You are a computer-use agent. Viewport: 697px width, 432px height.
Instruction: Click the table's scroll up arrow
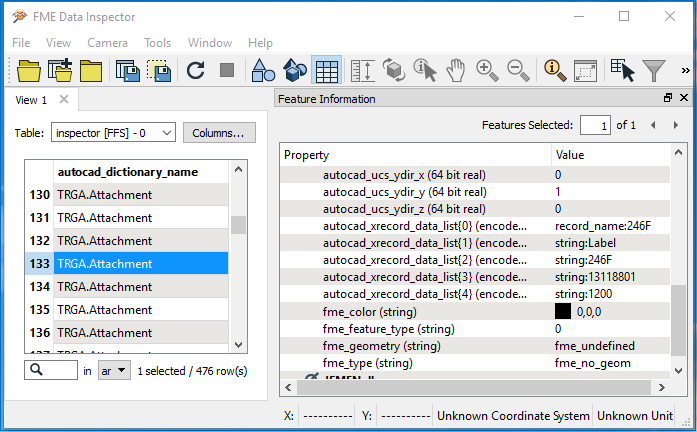tap(238, 169)
